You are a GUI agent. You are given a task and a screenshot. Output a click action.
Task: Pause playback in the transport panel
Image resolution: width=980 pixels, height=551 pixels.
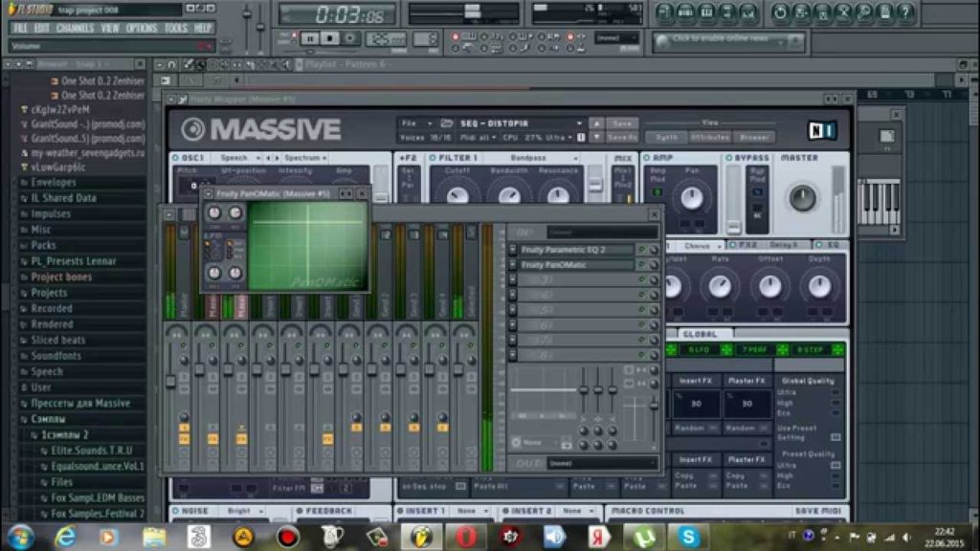pyautogui.click(x=309, y=38)
